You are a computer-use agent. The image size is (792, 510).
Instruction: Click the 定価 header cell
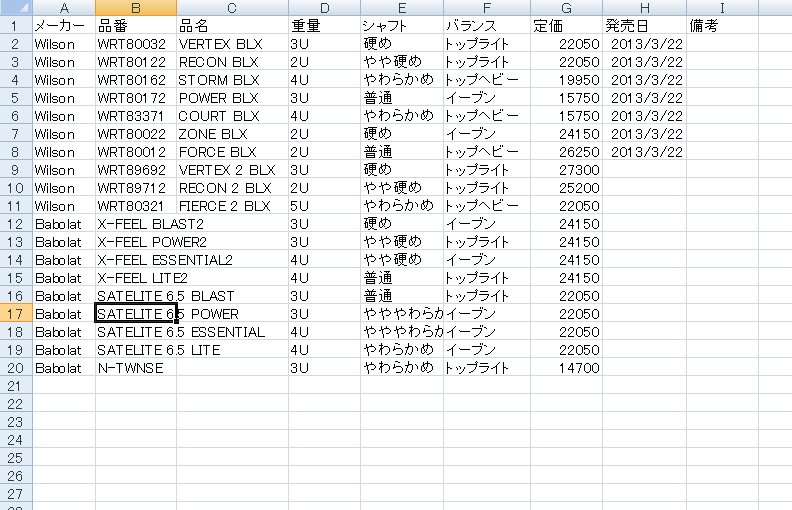[566, 25]
